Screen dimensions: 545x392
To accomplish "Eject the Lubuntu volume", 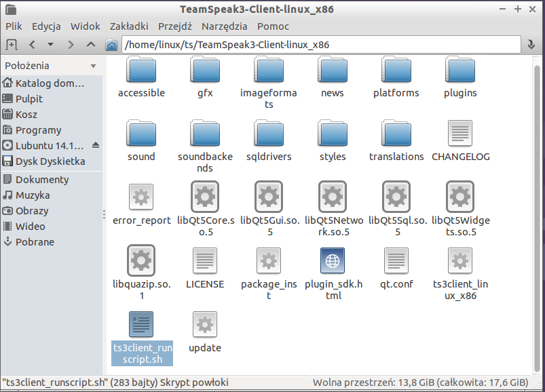I will (96, 146).
